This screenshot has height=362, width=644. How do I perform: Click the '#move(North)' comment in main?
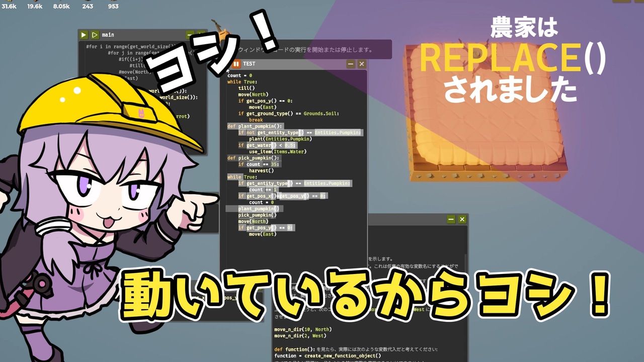[134, 72]
